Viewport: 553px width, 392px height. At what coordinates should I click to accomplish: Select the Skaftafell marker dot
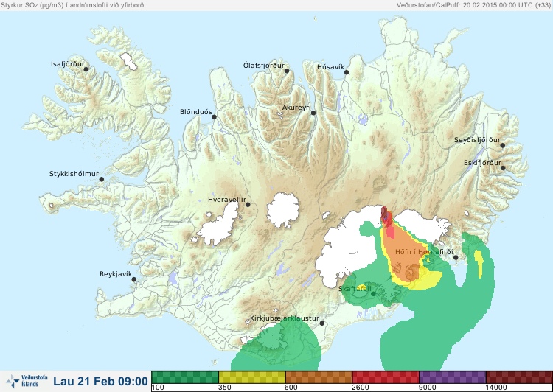click(x=373, y=294)
